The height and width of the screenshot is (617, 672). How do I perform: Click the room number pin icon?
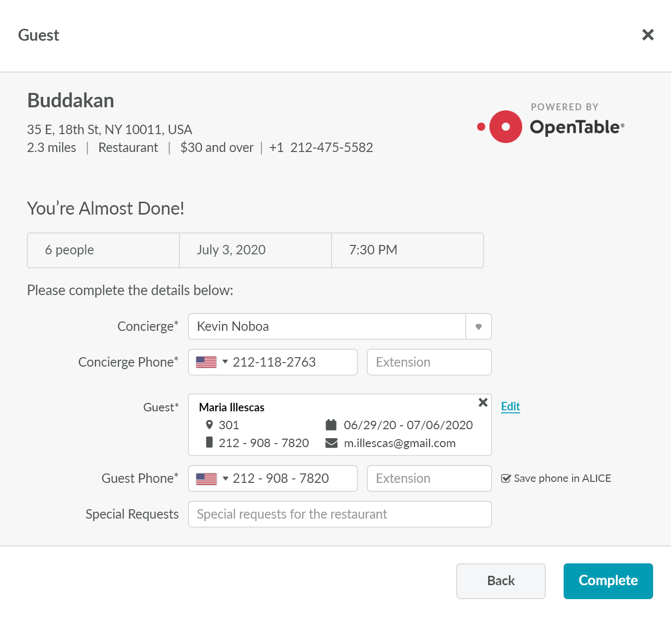tap(209, 425)
